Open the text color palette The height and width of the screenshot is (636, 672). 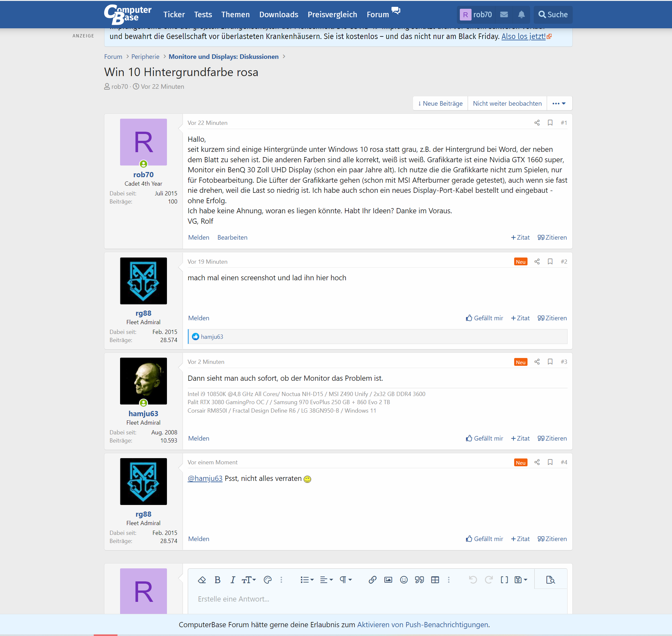pos(267,580)
